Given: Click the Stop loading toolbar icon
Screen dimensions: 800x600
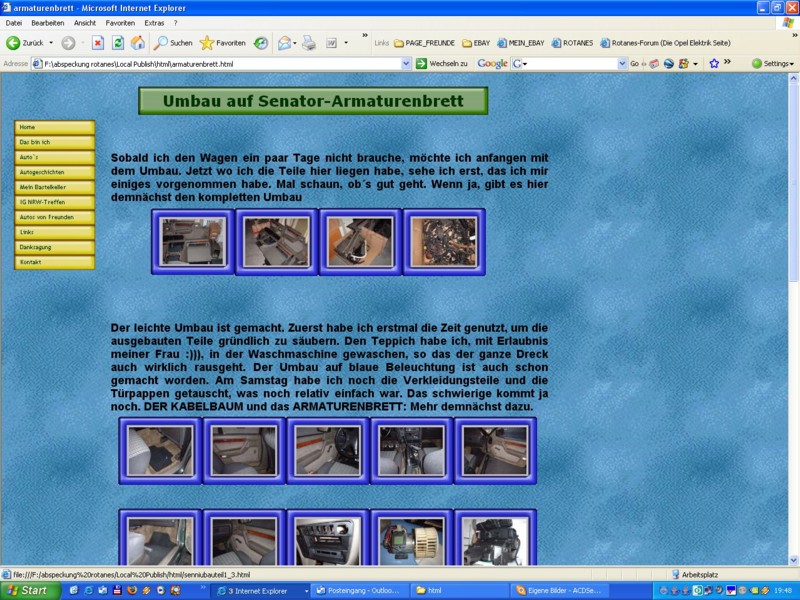Looking at the screenshot, I should (98, 43).
